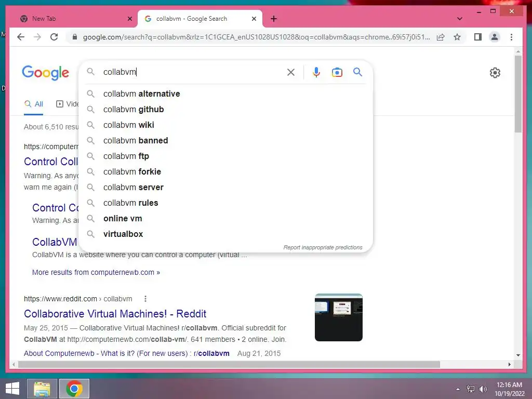View site information via the padlock icon
Image resolution: width=532 pixels, height=399 pixels.
(x=75, y=37)
